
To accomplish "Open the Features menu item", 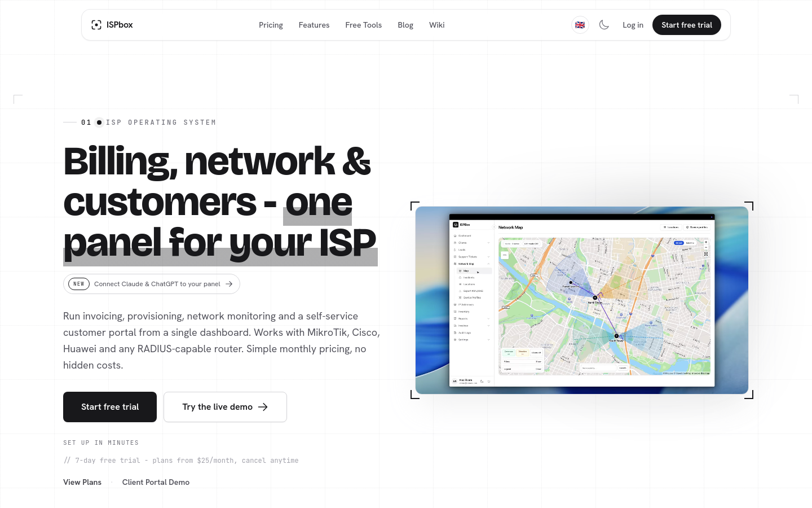I will [314, 25].
